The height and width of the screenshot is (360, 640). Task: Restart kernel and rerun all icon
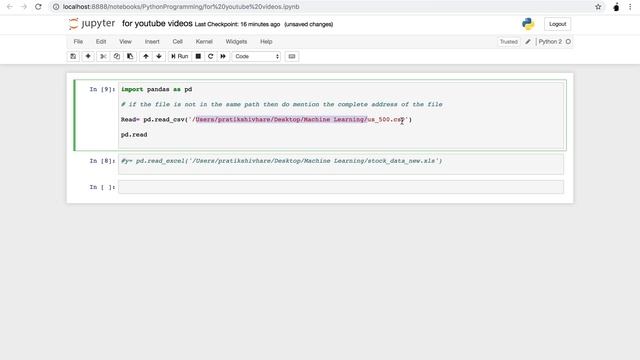tap(223, 56)
